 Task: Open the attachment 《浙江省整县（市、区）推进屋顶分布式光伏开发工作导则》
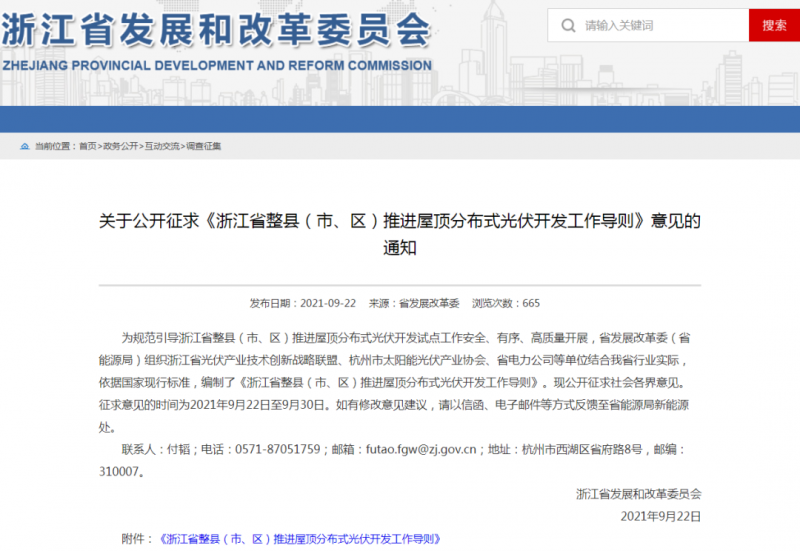pyautogui.click(x=300, y=539)
